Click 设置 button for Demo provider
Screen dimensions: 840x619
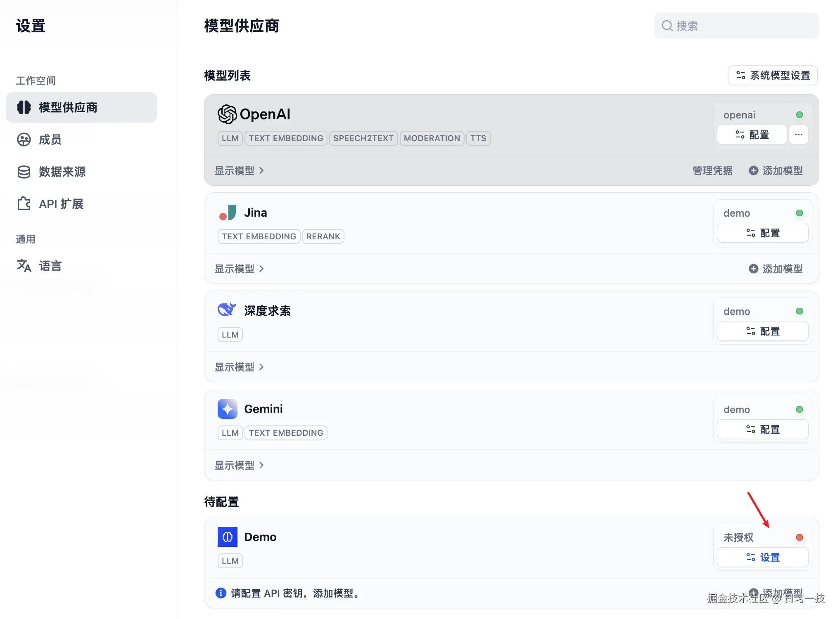[762, 557]
